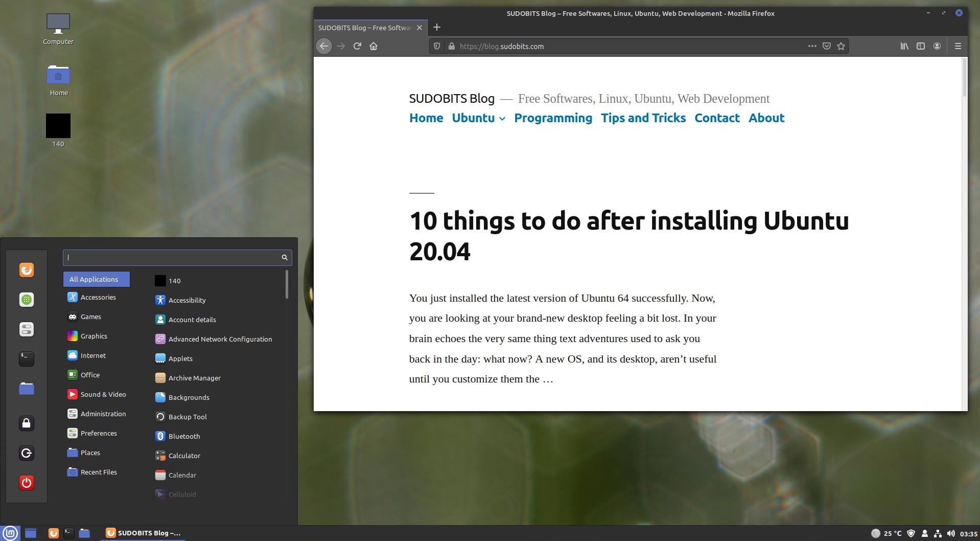Open the Tips and Tricks section
Viewport: 980px width, 541px height.
(x=643, y=118)
